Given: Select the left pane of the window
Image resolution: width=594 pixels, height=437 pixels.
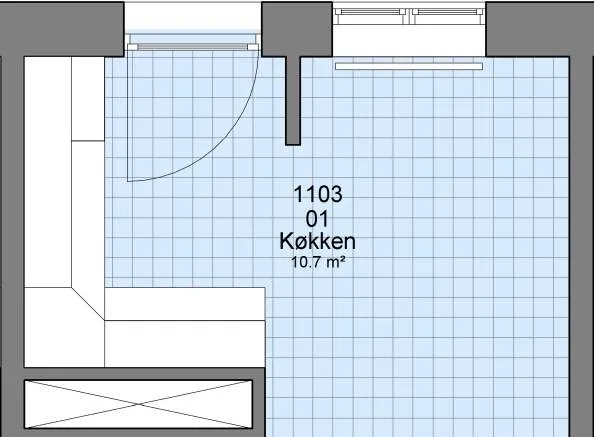Looking at the screenshot, I should tap(370, 12).
